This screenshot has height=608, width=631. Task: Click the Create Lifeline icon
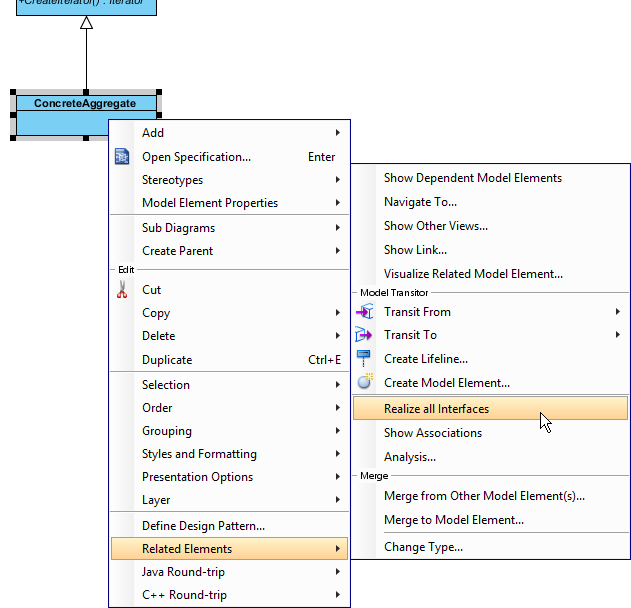coord(363,358)
